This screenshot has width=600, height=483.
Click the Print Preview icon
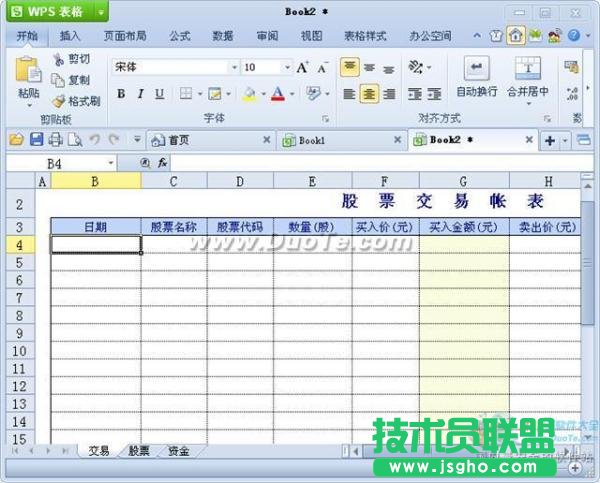75,140
